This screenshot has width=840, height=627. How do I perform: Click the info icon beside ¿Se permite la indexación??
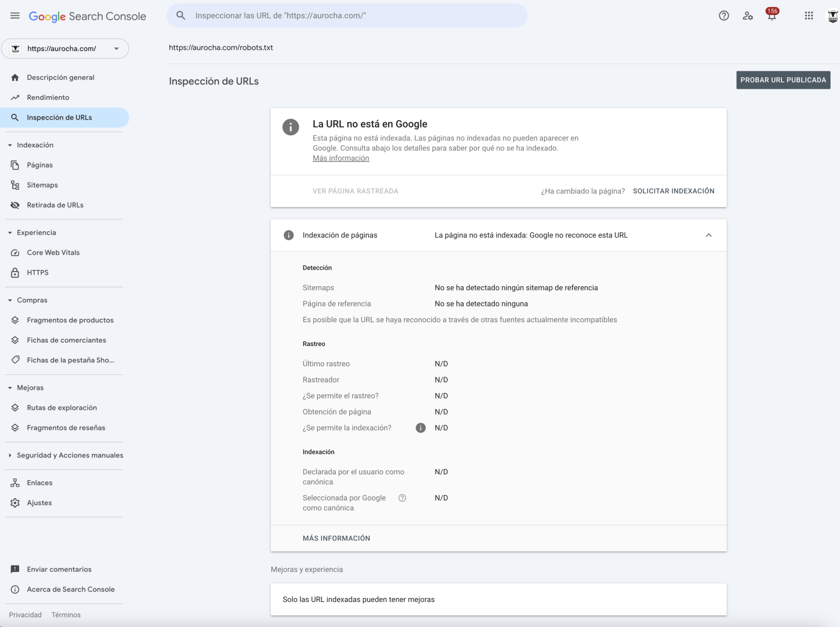click(x=421, y=428)
